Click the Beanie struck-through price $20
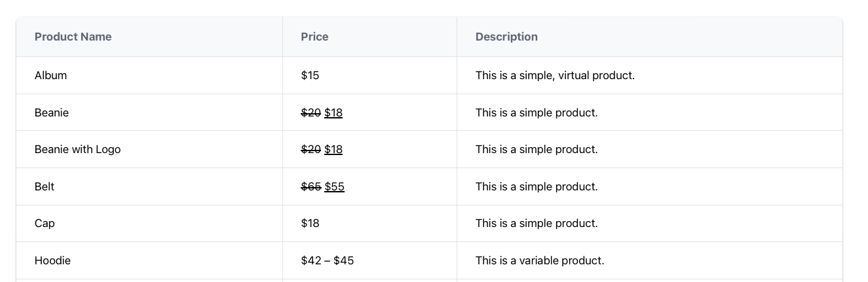 (x=311, y=113)
